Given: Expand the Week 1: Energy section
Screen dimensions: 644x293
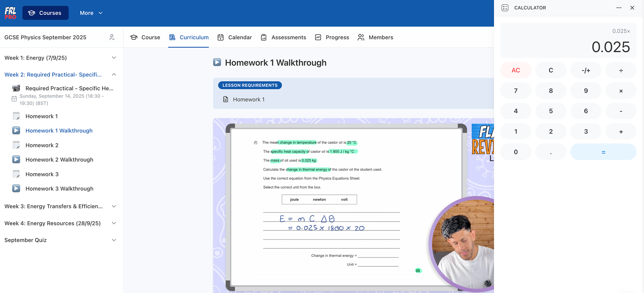Looking at the screenshot, I should coord(114,57).
